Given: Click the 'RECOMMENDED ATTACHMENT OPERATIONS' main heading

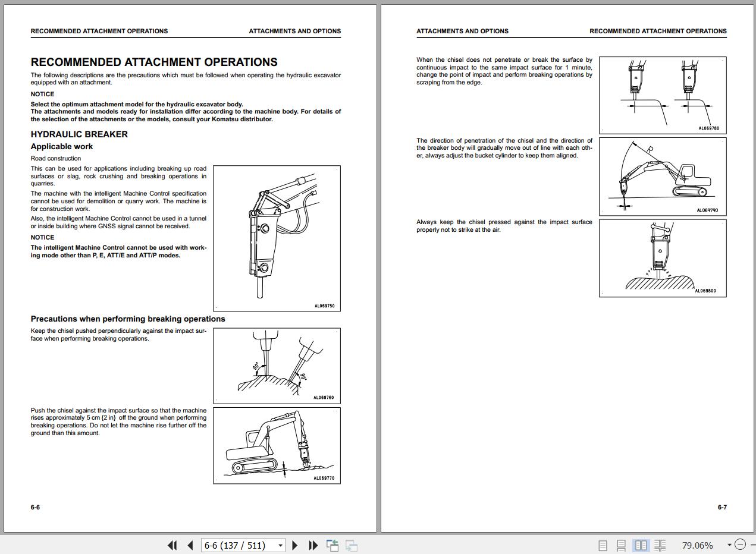Looking at the screenshot, I should pyautogui.click(x=154, y=62).
